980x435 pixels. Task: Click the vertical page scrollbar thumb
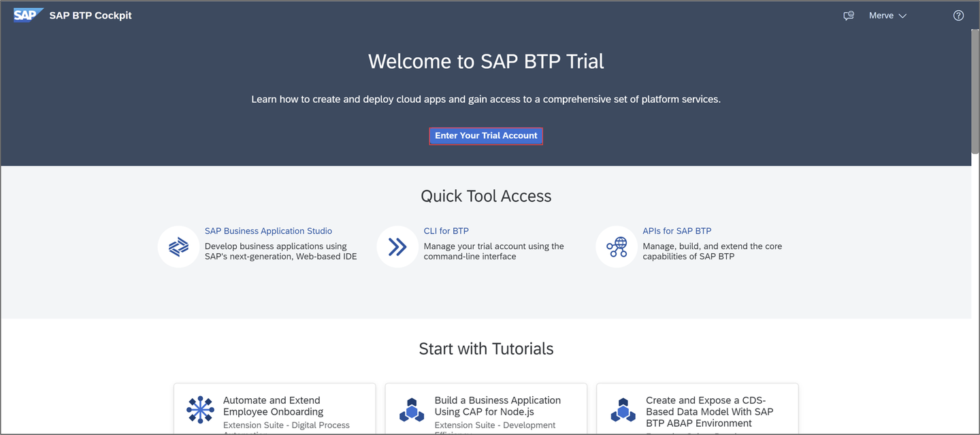tap(975, 91)
